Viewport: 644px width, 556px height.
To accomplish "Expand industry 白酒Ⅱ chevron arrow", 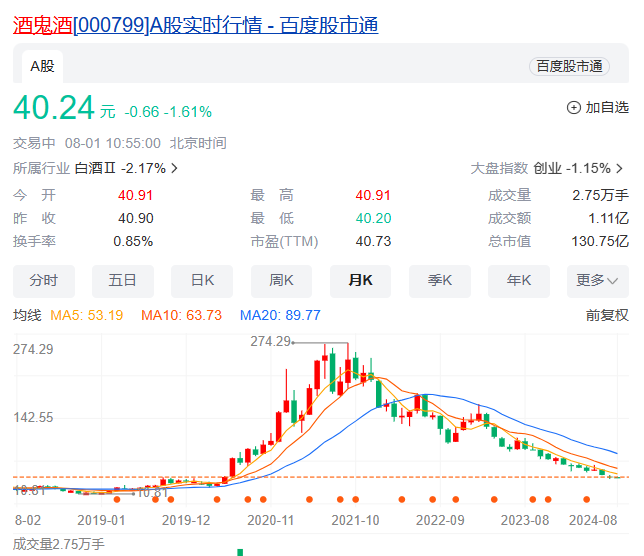I will [174, 168].
